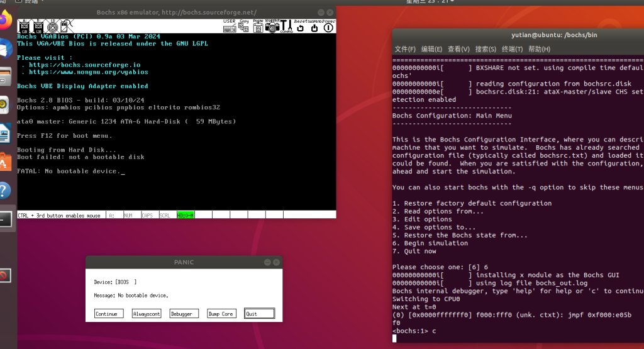Click Dump Core in the PANIC dialog

pyautogui.click(x=222, y=314)
